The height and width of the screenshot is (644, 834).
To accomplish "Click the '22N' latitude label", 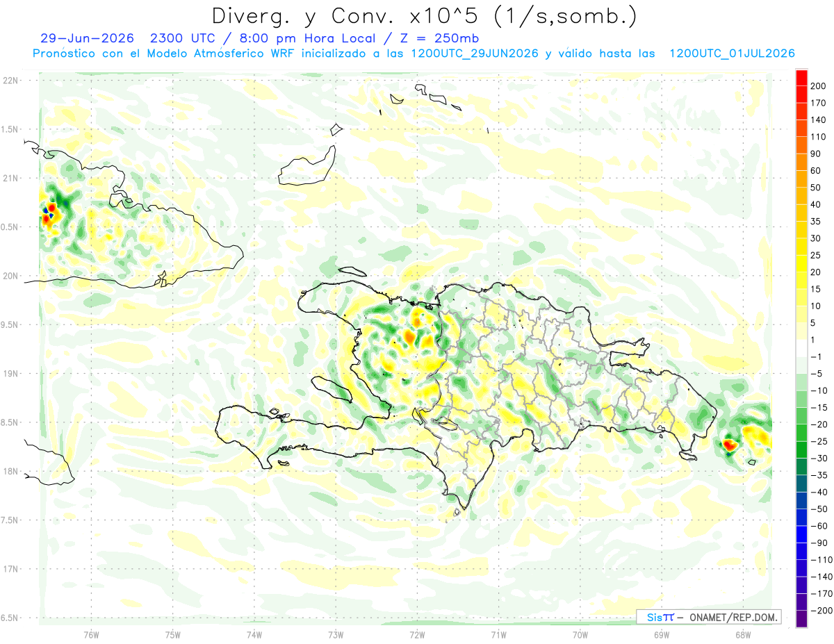I will point(10,81).
